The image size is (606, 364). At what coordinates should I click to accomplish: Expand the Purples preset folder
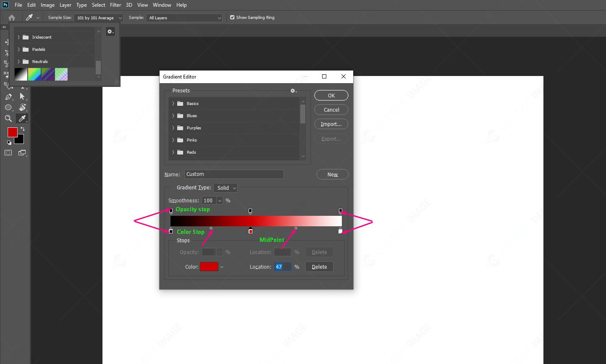pos(173,128)
